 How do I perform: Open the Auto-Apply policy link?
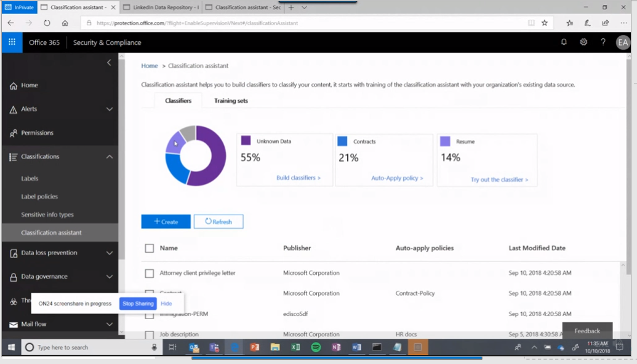(397, 178)
